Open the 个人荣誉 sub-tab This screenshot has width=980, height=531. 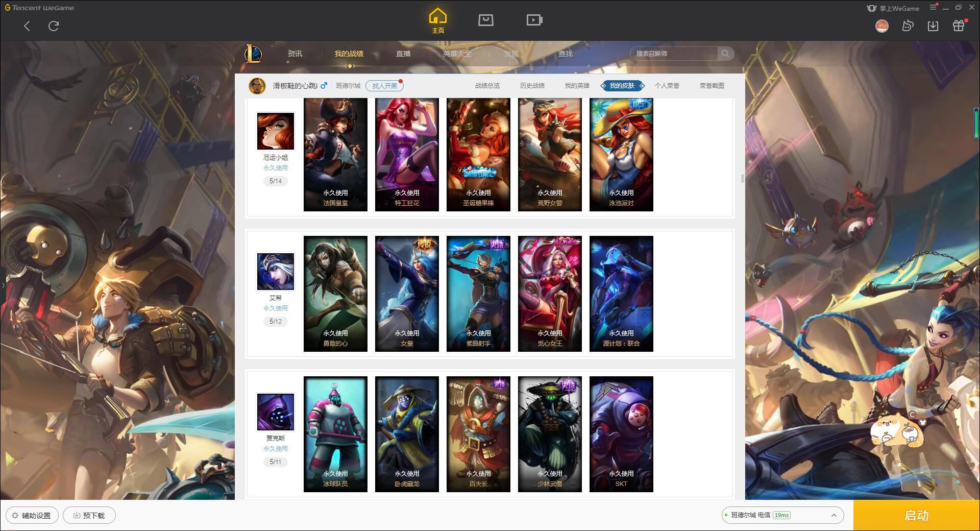tap(667, 86)
